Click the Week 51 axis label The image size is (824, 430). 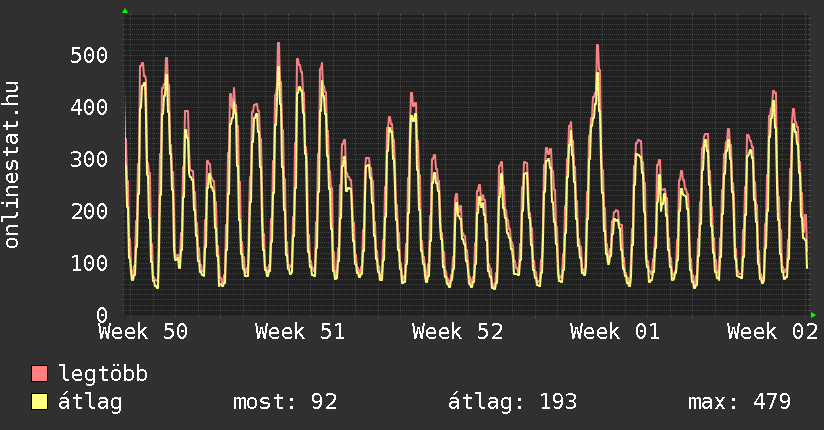click(x=300, y=332)
